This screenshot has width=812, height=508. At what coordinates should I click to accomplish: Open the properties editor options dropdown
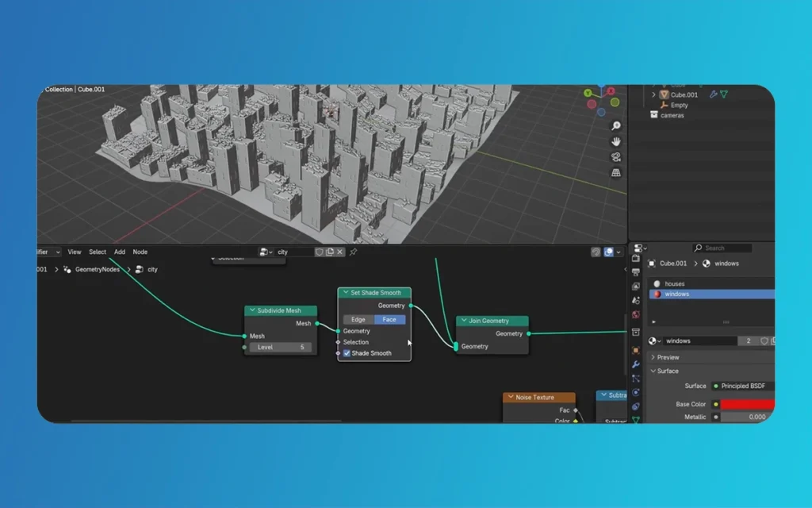640,248
